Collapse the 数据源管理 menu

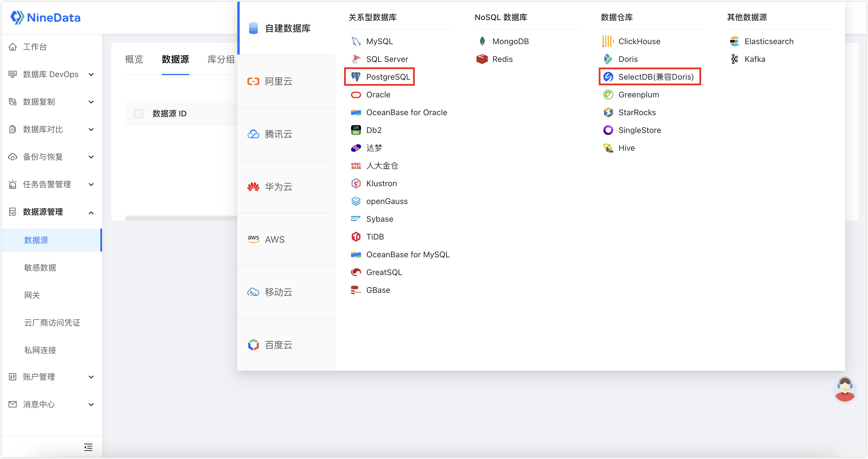click(51, 212)
